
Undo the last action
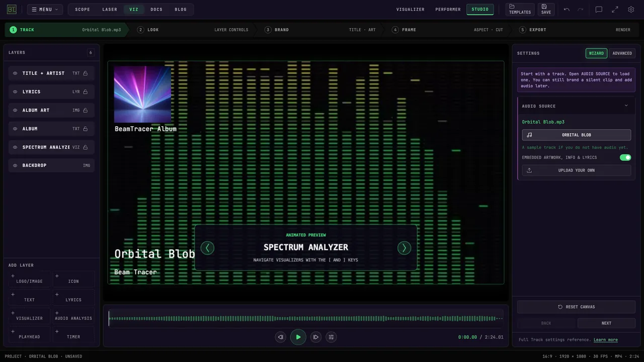coord(567,10)
